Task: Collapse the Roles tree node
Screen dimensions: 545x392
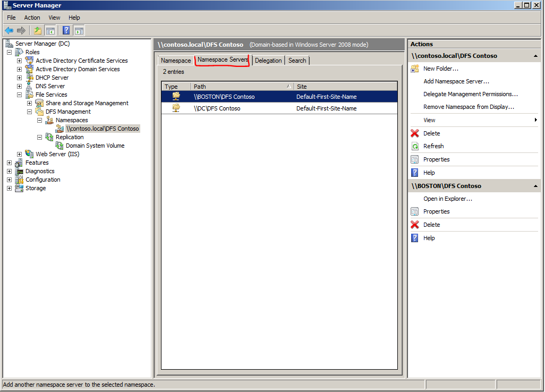Action: pos(10,52)
